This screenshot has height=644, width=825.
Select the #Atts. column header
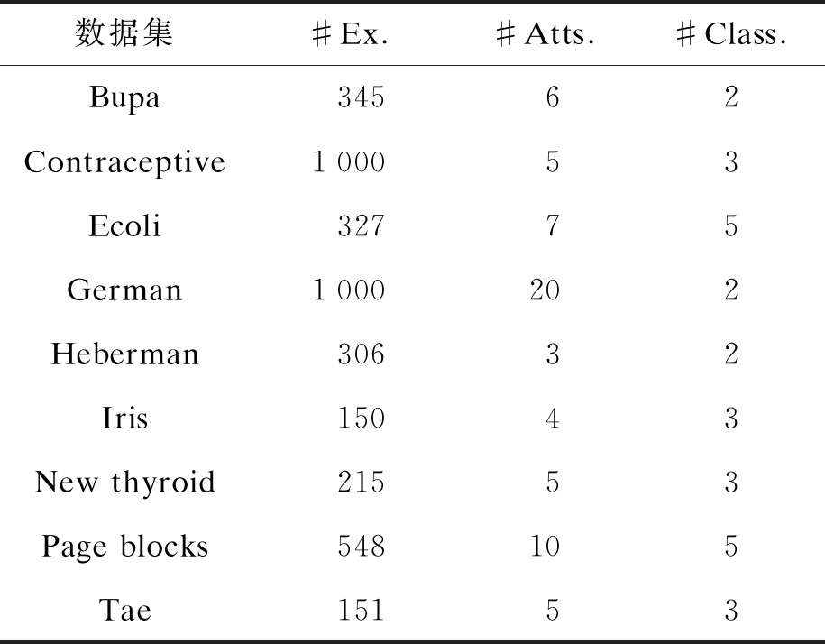coord(545,34)
